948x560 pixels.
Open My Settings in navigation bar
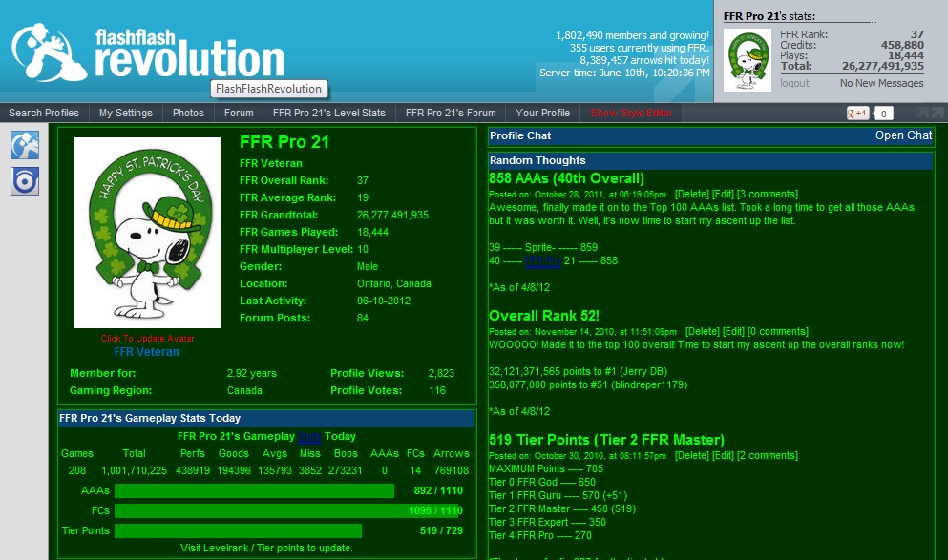pyautogui.click(x=126, y=113)
